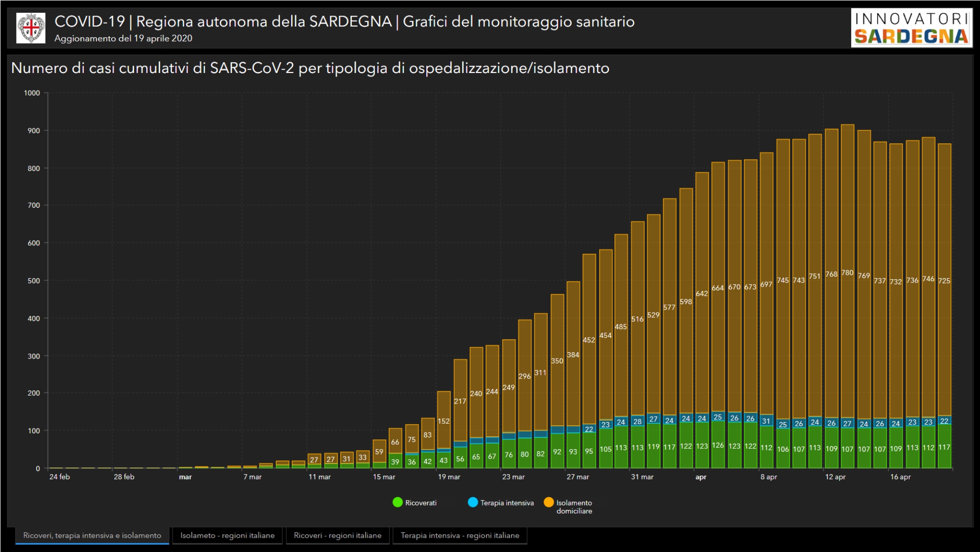
Task: Click the 19 mar x-axis date label
Action: click(449, 477)
